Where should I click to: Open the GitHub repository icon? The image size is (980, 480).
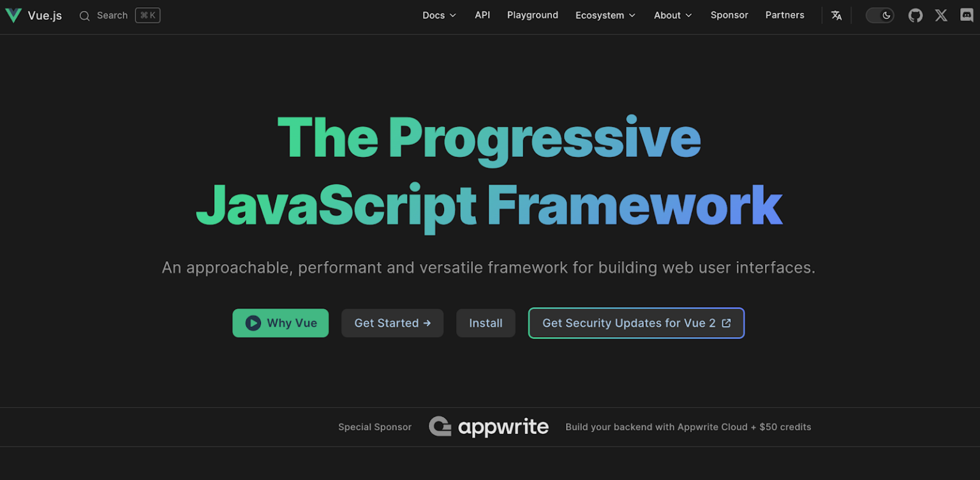coord(916,15)
